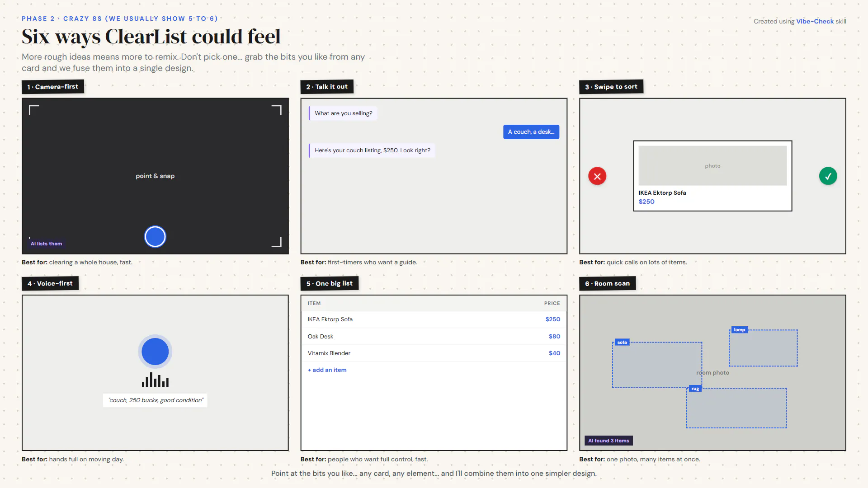Click the $40 price value
Image resolution: width=868 pixels, height=488 pixels.
(x=554, y=353)
